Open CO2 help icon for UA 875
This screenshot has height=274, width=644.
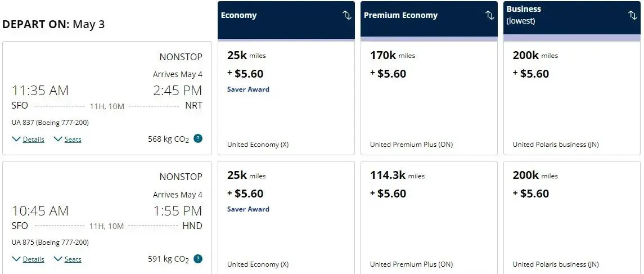(x=198, y=259)
